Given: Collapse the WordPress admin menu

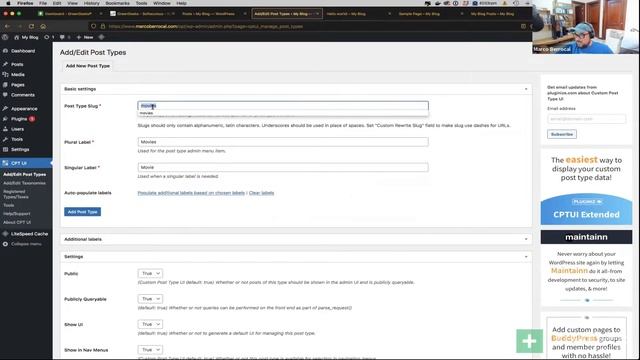Looking at the screenshot, I should tap(26, 244).
